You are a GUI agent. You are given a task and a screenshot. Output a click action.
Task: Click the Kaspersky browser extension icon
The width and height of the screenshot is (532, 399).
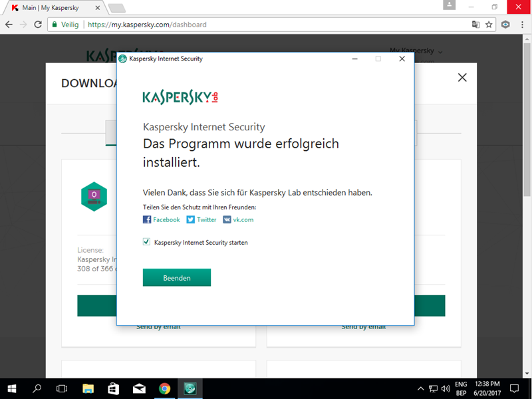(x=505, y=25)
